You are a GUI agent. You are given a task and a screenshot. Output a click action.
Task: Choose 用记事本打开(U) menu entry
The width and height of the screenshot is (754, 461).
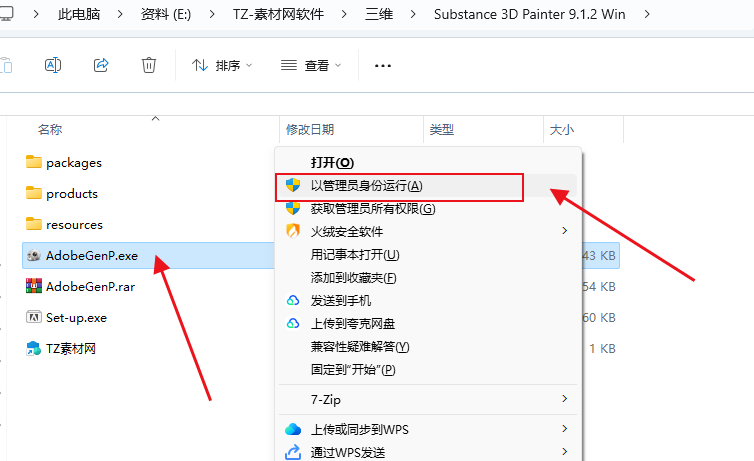[355, 254]
